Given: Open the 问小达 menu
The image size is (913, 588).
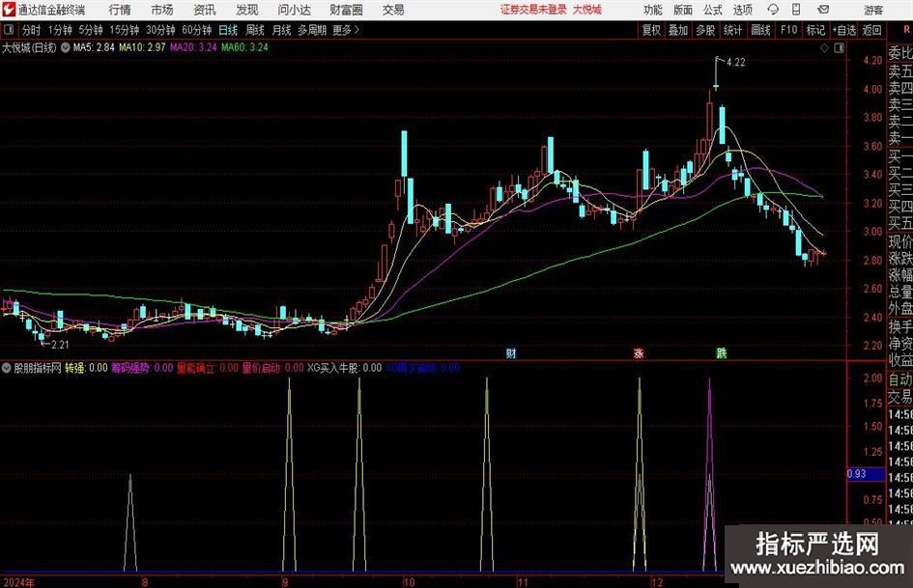Looking at the screenshot, I should (294, 10).
